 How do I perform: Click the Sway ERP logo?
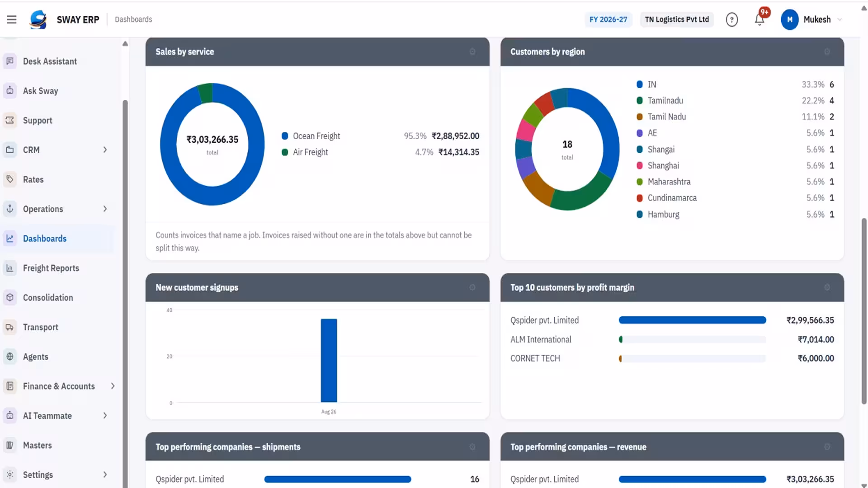pos(38,19)
